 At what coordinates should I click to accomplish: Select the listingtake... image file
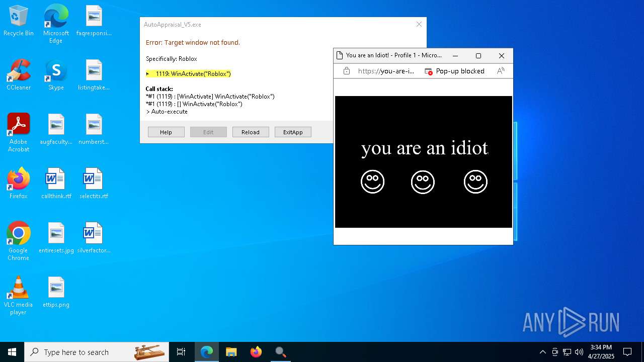coord(94,75)
